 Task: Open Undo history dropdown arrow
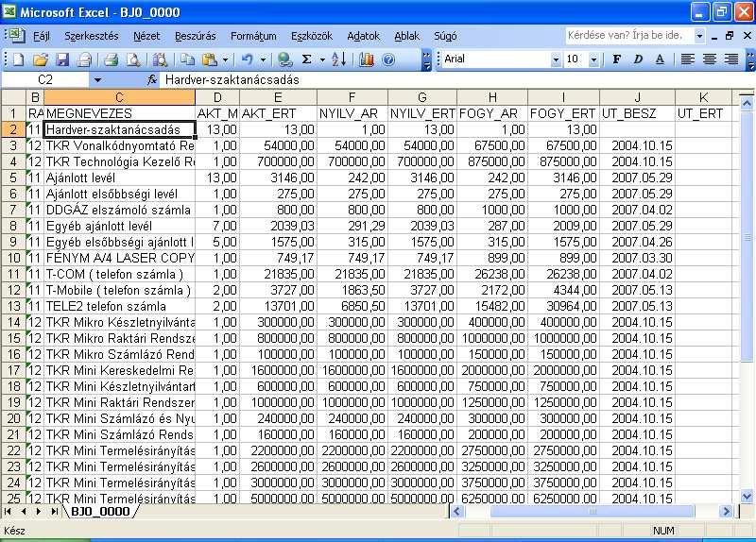264,60
